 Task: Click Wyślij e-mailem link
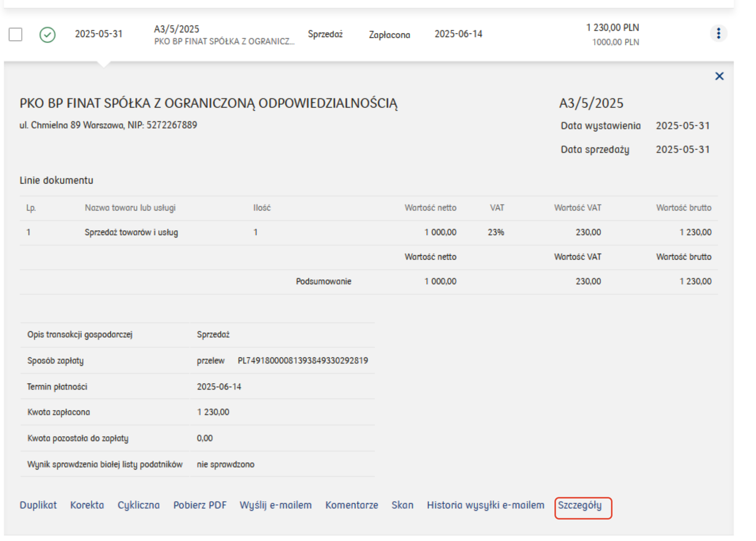[275, 505]
